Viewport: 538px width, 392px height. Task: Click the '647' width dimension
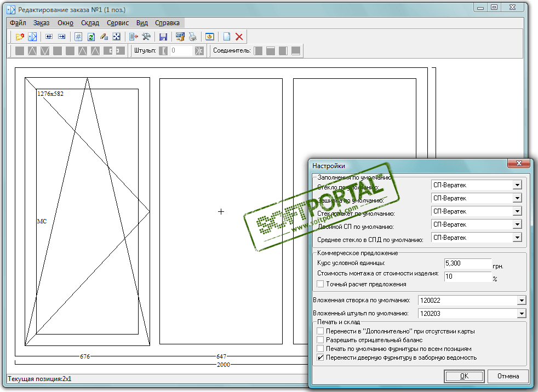point(221,356)
